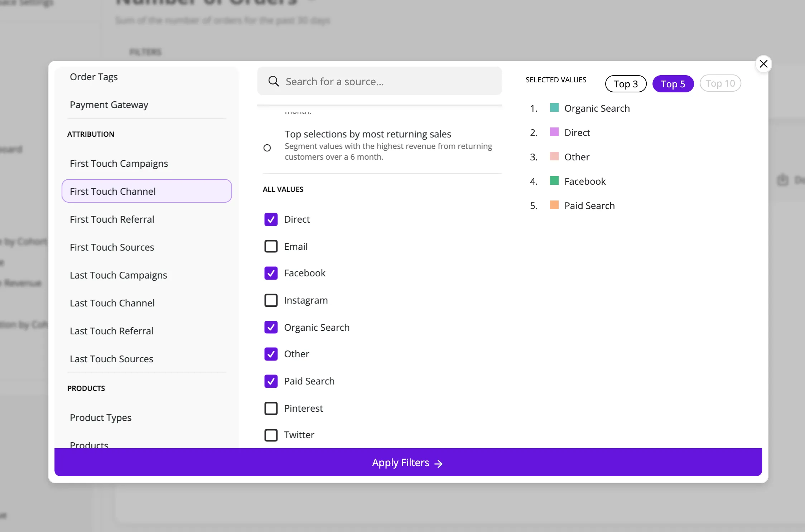Click the 'Instagram' label in All Values
Viewport: 805px width, 532px height.
pyautogui.click(x=306, y=300)
